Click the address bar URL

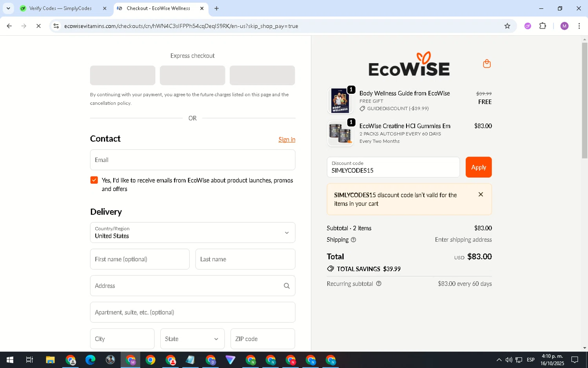pyautogui.click(x=181, y=26)
